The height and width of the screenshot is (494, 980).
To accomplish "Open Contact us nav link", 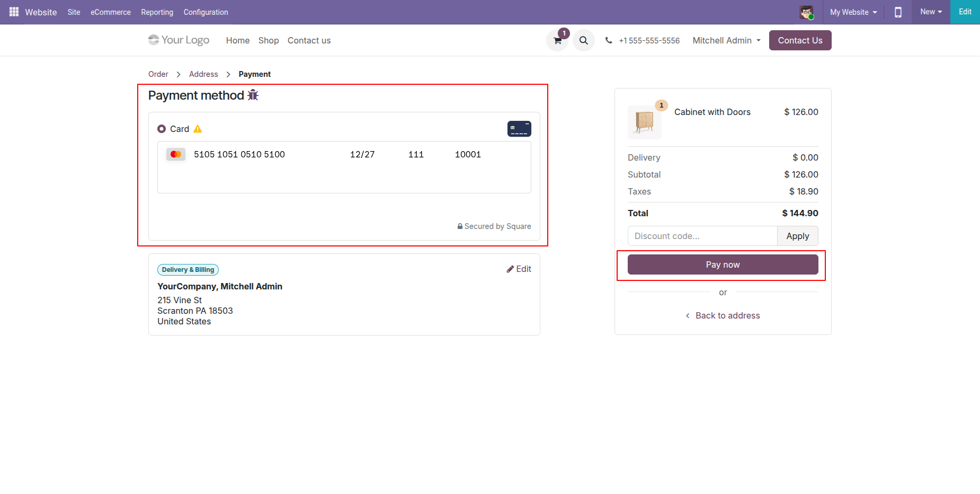I will tap(309, 40).
